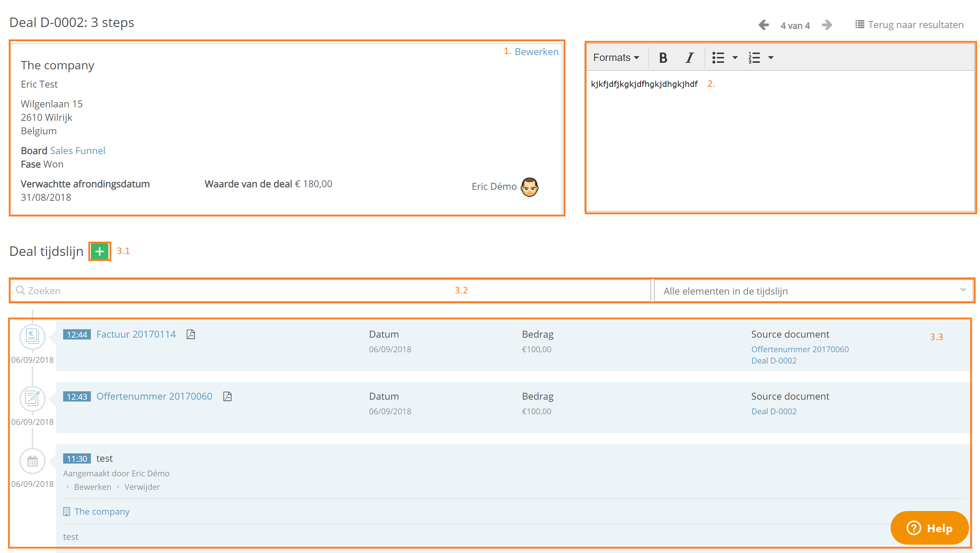
Task: Go to the previous deal with left arrow
Action: pyautogui.click(x=763, y=25)
